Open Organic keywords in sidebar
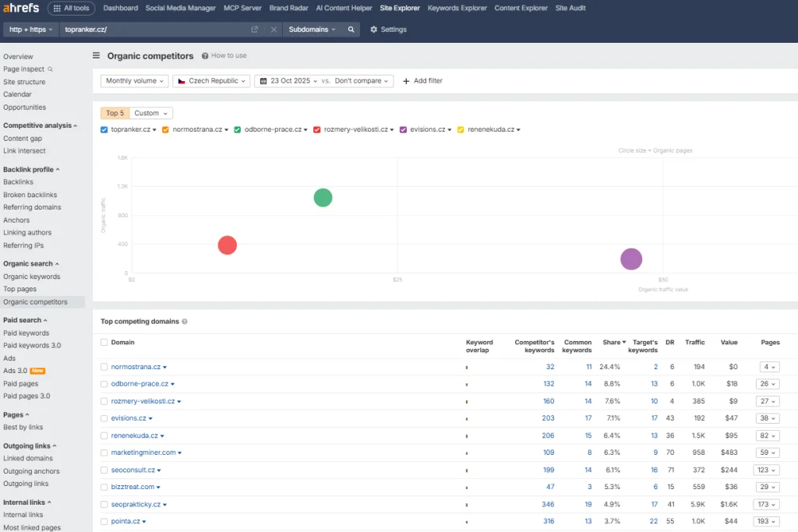The width and height of the screenshot is (798, 532). click(x=31, y=277)
